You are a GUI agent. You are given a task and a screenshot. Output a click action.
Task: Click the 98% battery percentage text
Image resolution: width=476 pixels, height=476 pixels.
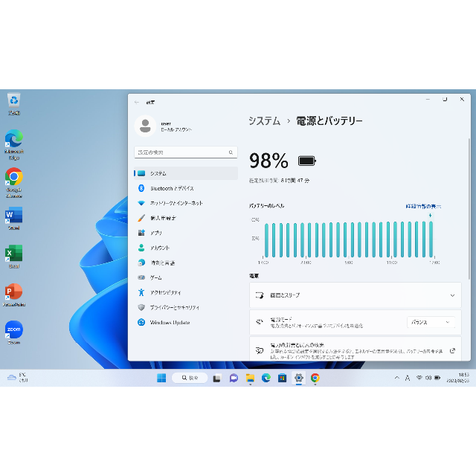[268, 161]
